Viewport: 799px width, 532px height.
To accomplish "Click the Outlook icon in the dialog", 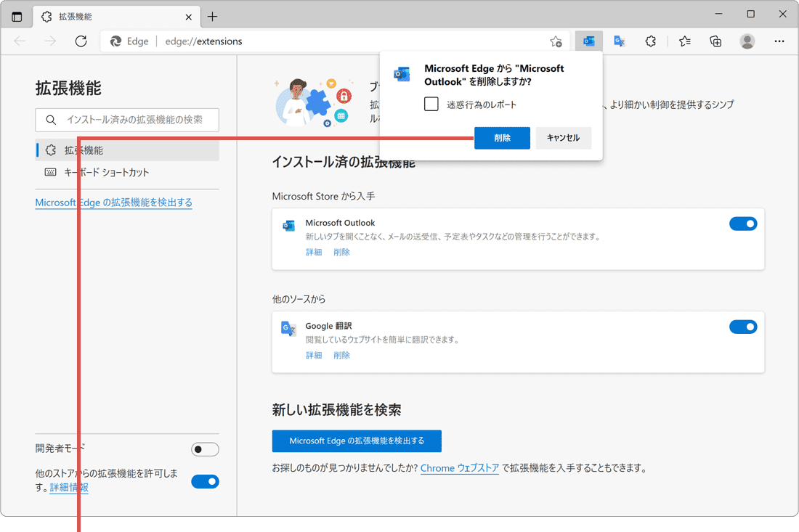I will [402, 74].
